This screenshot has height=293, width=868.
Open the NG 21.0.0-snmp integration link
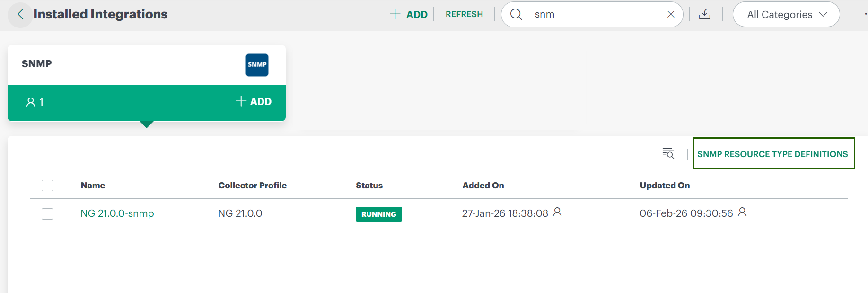tap(117, 213)
